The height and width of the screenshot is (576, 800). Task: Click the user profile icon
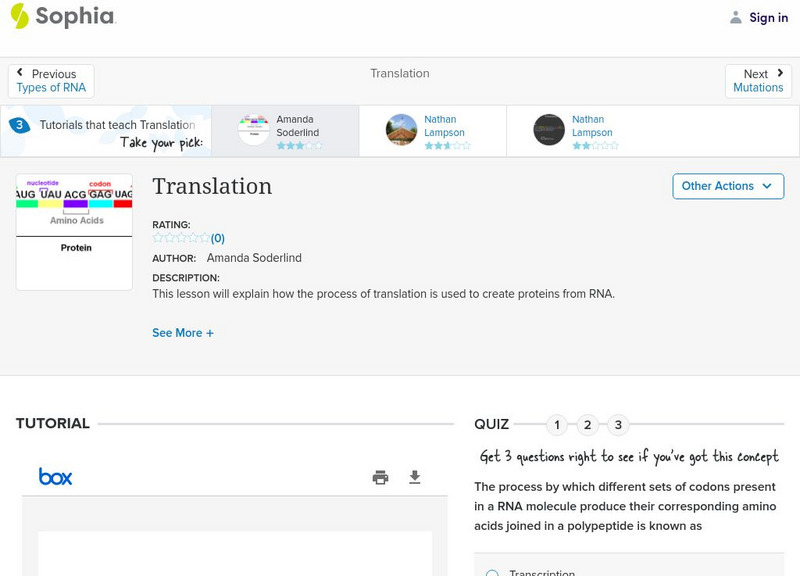coord(736,17)
